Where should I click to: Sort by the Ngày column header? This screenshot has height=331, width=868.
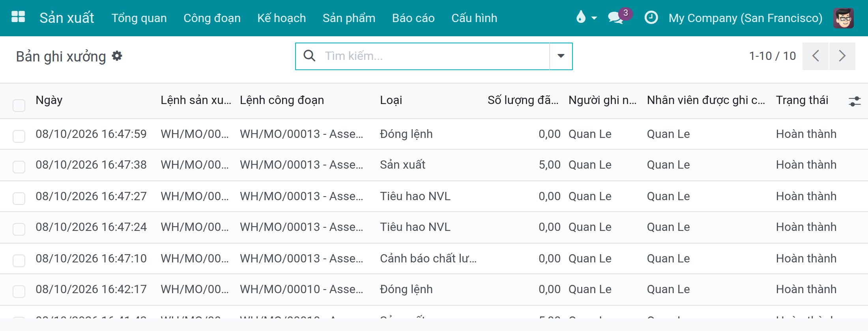click(x=49, y=100)
